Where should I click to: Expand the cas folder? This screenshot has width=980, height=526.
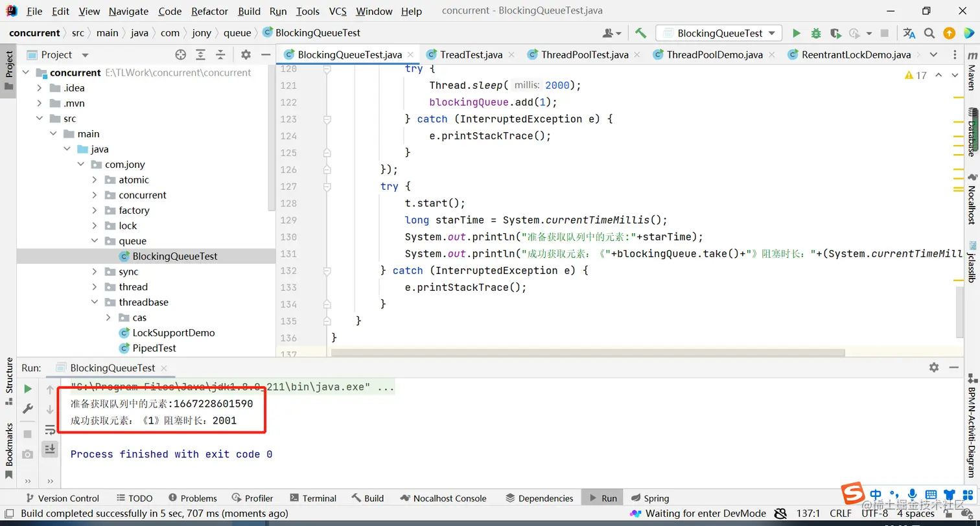coord(108,317)
